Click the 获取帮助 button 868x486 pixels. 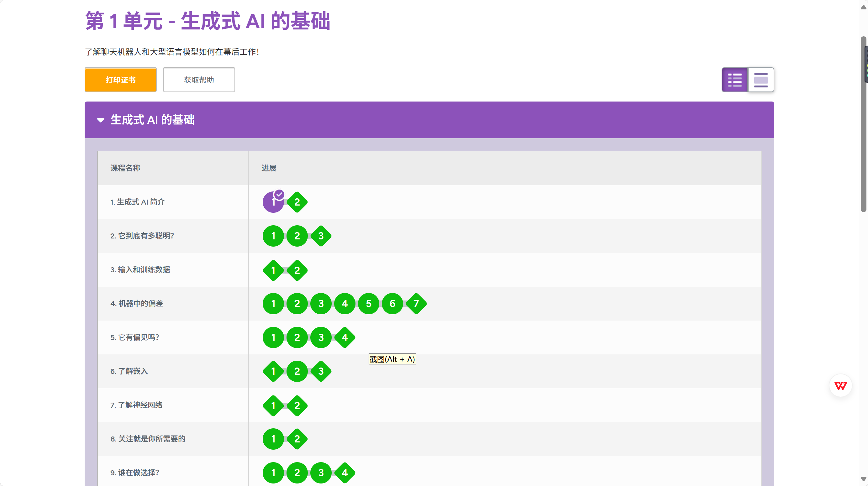point(199,80)
